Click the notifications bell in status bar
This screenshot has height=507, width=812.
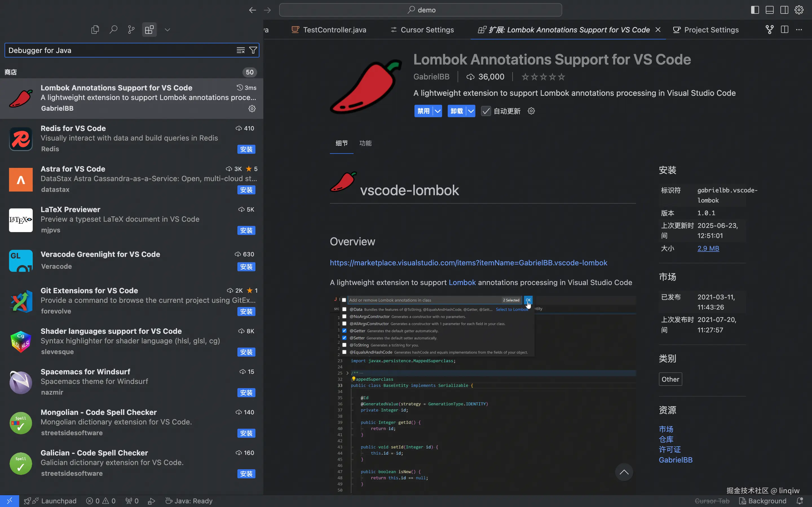click(x=800, y=501)
